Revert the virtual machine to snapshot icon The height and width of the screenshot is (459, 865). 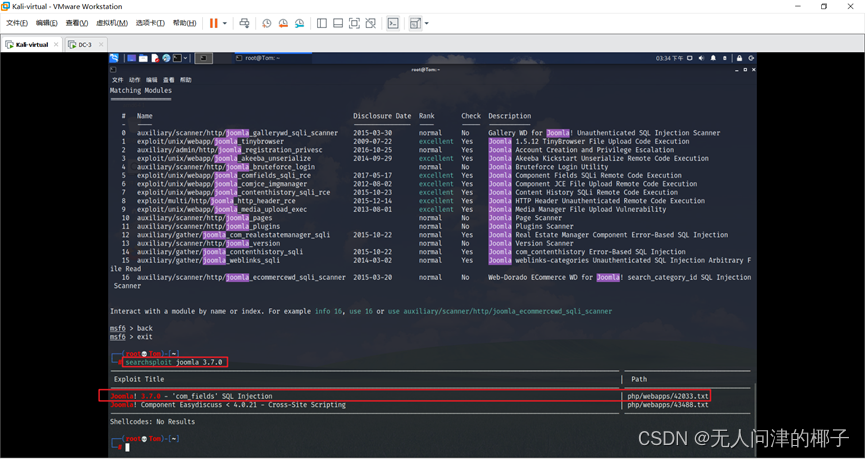283,23
